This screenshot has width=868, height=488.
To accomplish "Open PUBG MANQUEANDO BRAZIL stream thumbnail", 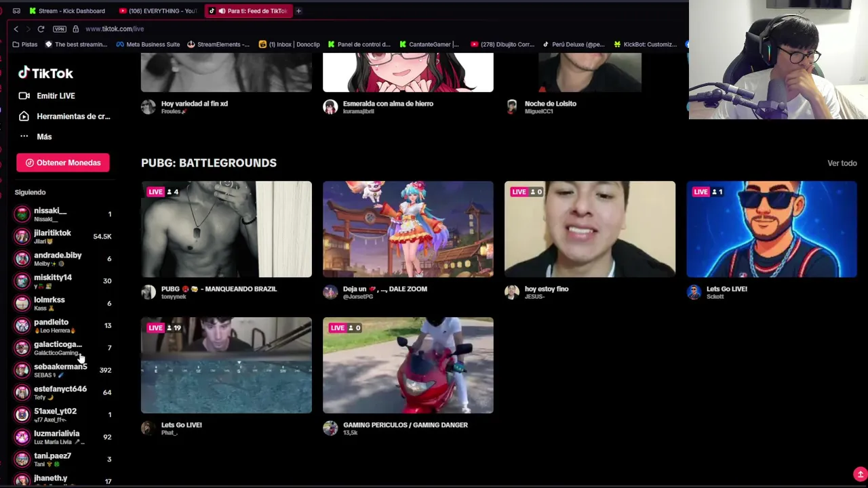I will (x=226, y=229).
